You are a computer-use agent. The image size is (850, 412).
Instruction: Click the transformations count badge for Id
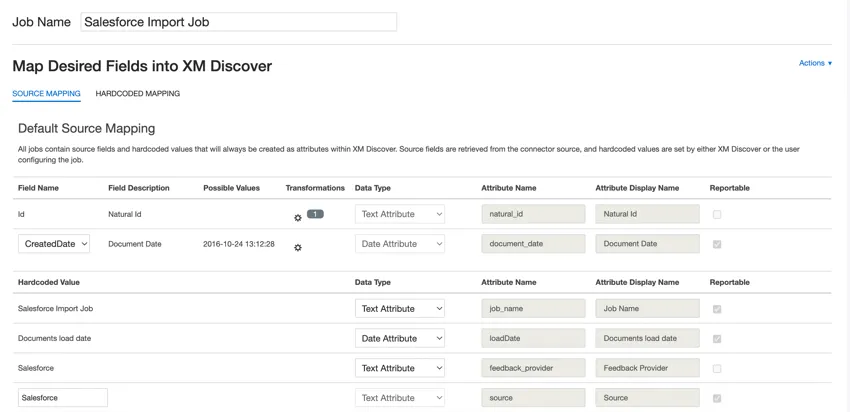(x=315, y=214)
